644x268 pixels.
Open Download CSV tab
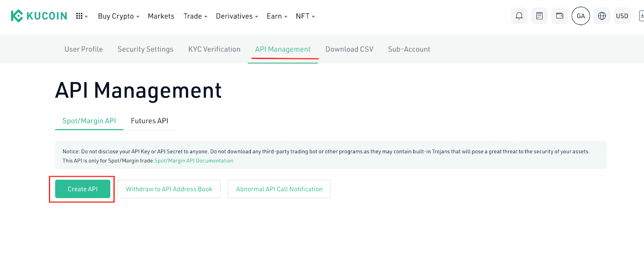tap(349, 49)
